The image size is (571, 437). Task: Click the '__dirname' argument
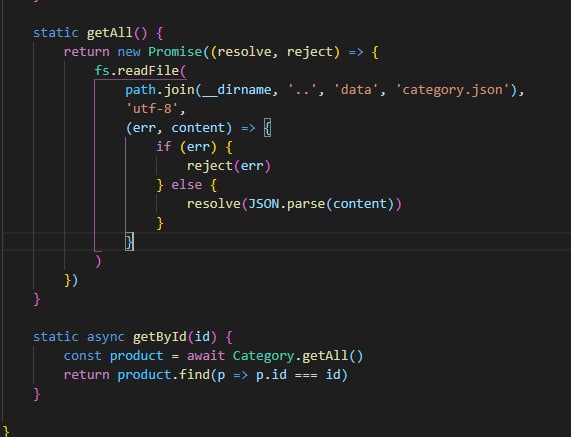pyautogui.click(x=237, y=90)
